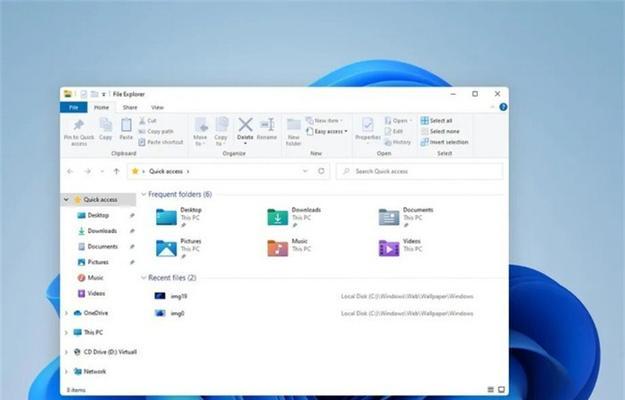Screen dimensions: 625x400
Task: Click the Search Quick access field
Action: coord(420,171)
